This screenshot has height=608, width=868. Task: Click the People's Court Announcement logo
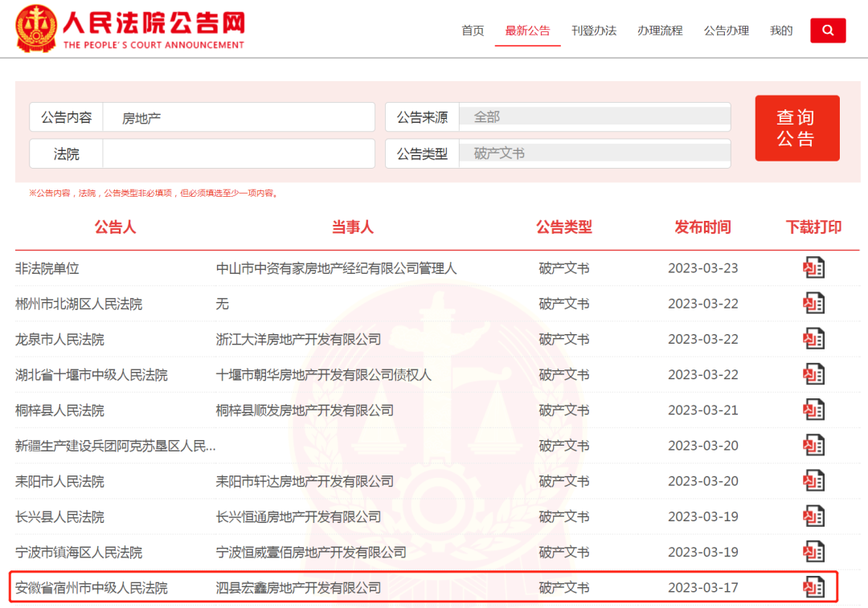pyautogui.click(x=130, y=28)
